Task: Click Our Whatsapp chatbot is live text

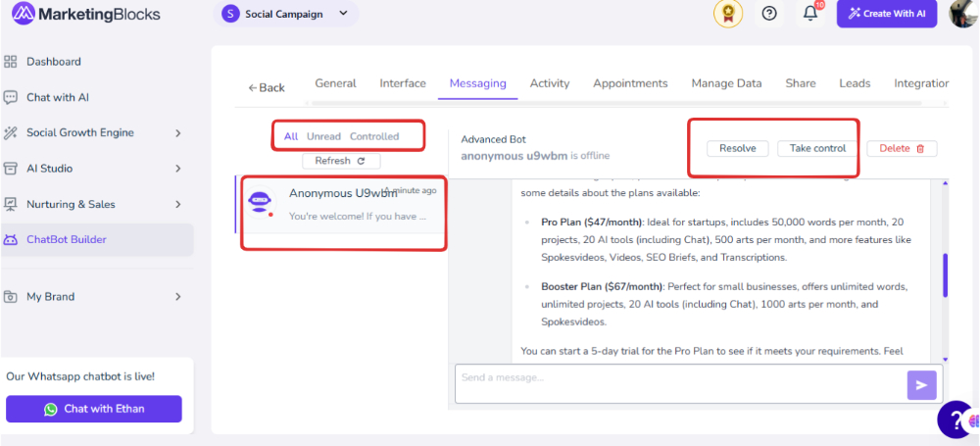Action: [x=80, y=376]
